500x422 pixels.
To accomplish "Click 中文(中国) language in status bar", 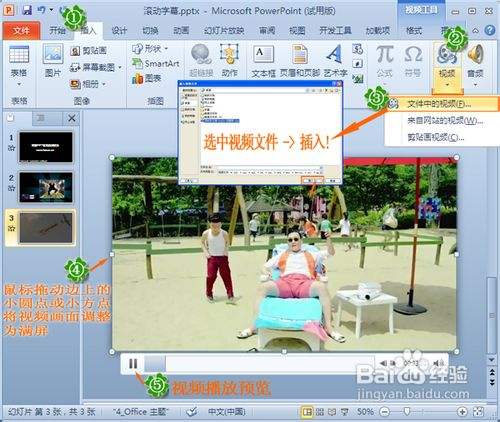I will click(x=227, y=412).
